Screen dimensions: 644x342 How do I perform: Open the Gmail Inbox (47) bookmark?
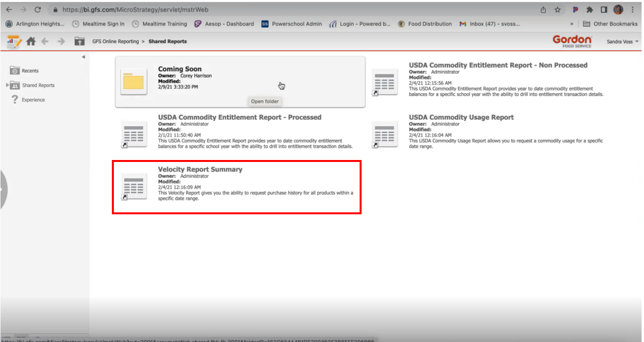[490, 23]
